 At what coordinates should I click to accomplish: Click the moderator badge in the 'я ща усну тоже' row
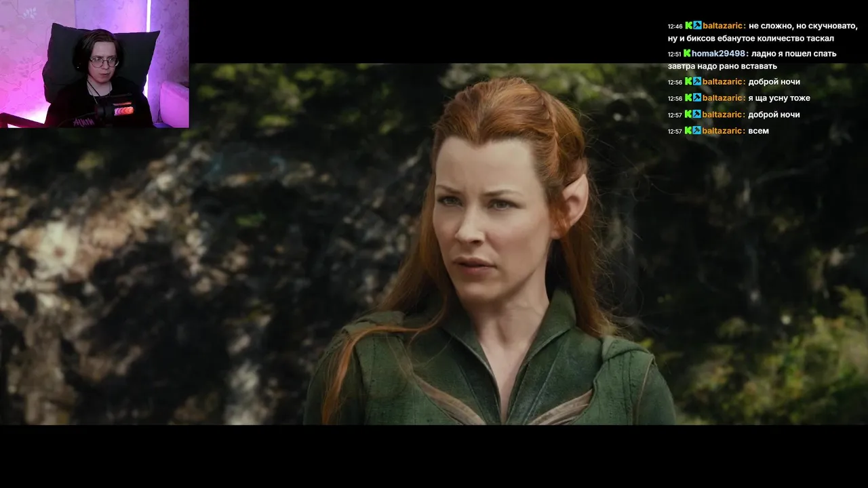click(697, 98)
